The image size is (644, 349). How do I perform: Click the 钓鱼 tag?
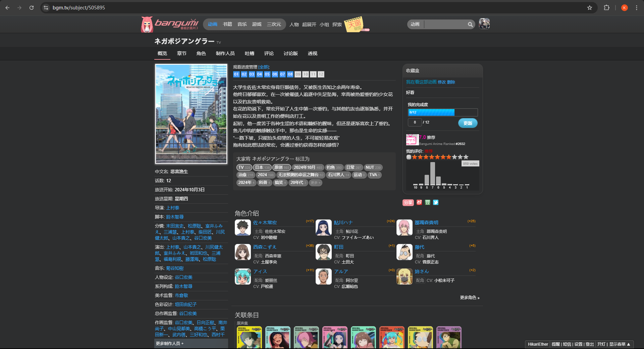[334, 167]
